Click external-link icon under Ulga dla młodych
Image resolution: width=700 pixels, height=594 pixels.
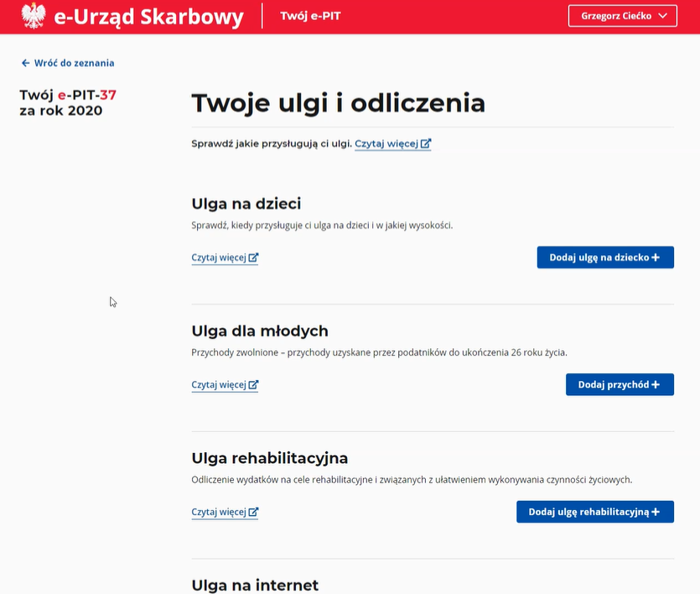253,385
